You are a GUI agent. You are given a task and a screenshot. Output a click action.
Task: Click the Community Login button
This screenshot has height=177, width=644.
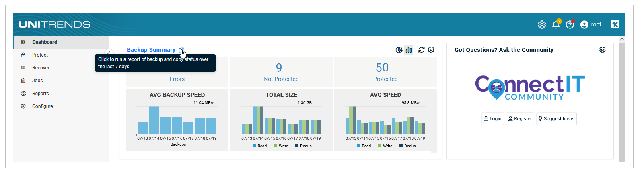point(492,119)
